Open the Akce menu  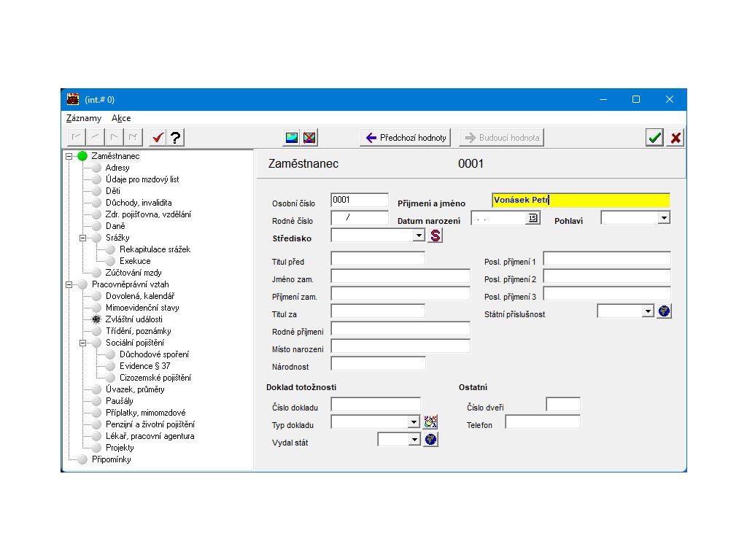click(x=121, y=118)
